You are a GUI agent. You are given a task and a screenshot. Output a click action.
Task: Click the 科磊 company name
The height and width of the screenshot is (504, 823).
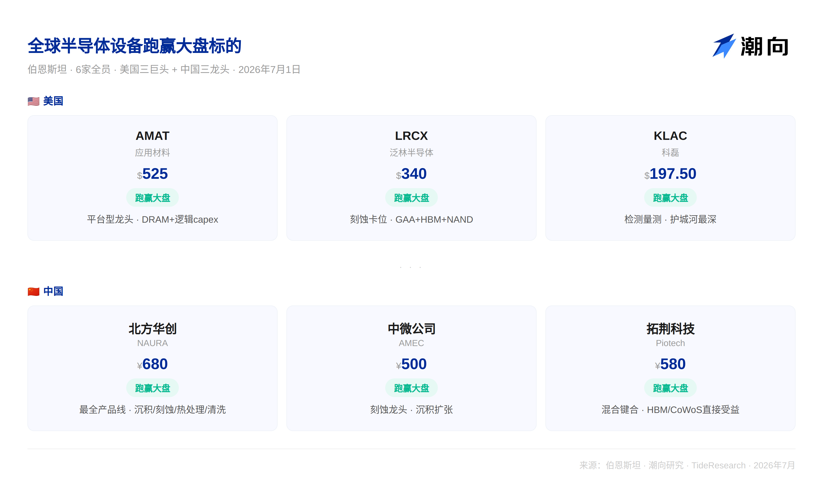tap(670, 152)
